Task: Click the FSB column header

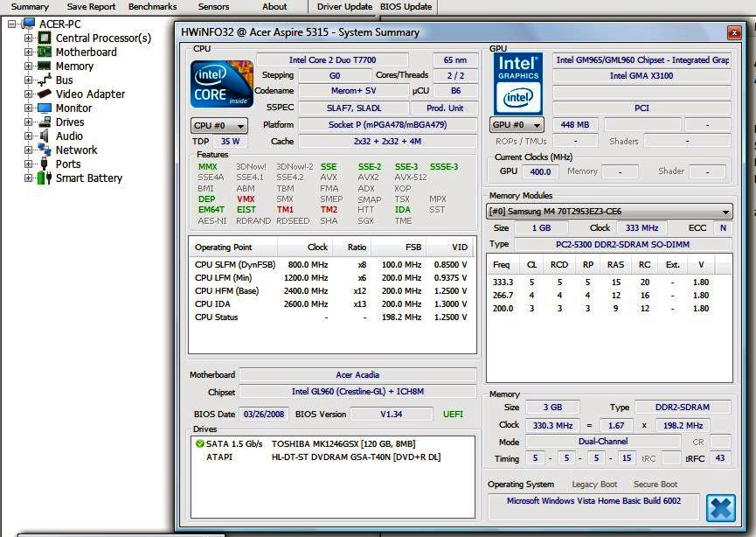Action: [399, 247]
